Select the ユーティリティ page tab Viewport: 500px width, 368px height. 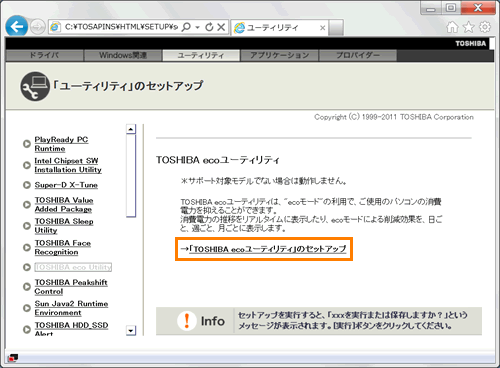pos(201,55)
